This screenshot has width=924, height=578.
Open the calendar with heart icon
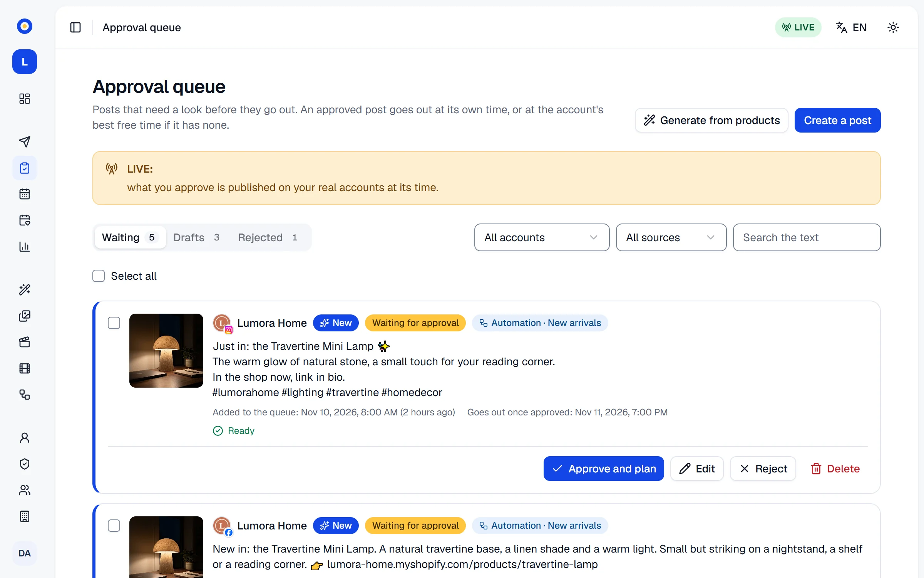(x=25, y=220)
